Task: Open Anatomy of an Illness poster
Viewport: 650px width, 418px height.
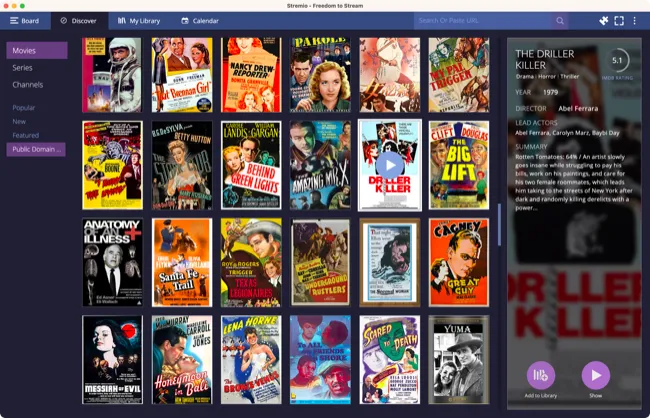Action: coord(112,262)
